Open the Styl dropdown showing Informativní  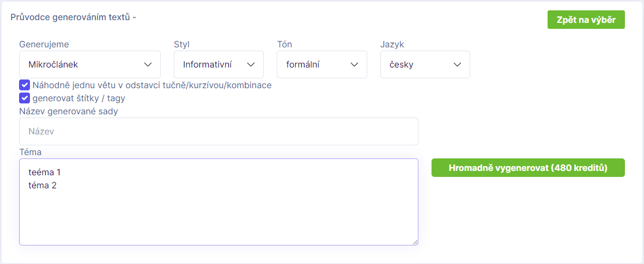[x=218, y=64]
